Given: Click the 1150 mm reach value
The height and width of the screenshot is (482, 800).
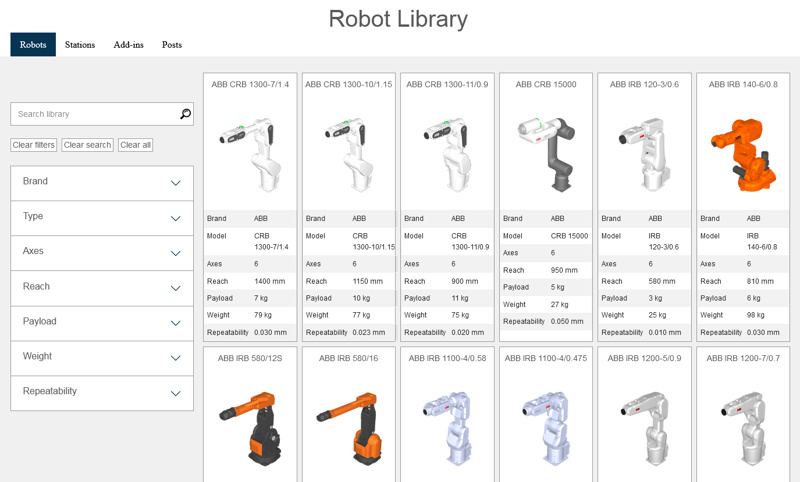Looking at the screenshot, I should pyautogui.click(x=367, y=281).
